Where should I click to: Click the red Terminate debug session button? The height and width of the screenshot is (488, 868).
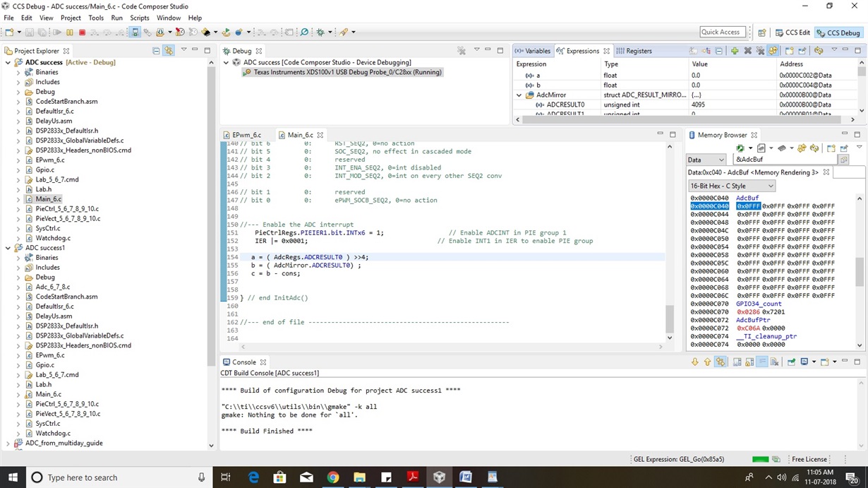point(82,32)
